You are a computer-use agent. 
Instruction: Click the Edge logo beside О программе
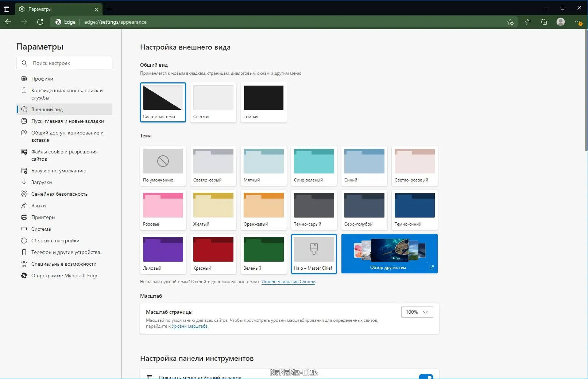coord(24,276)
